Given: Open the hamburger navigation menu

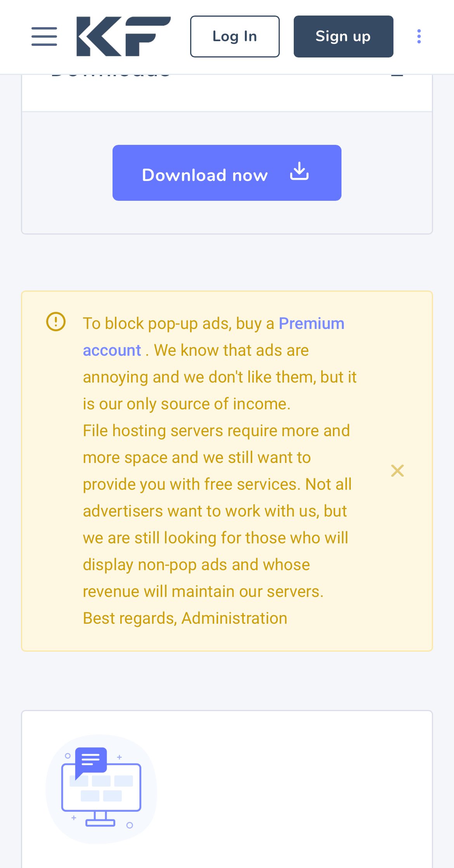Looking at the screenshot, I should pos(44,37).
